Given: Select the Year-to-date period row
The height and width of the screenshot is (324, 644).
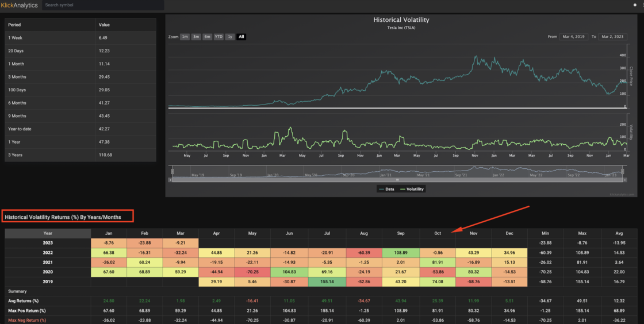Looking at the screenshot, I should pos(80,129).
